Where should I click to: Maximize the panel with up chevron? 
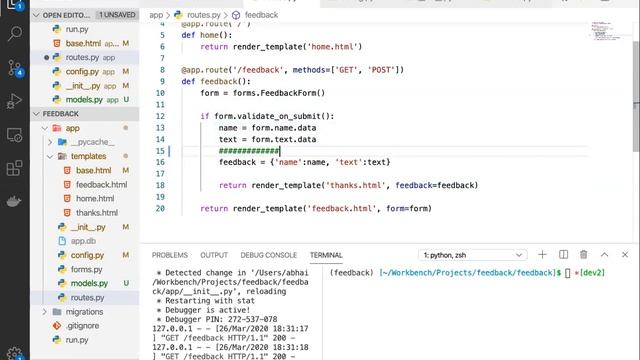[604, 255]
